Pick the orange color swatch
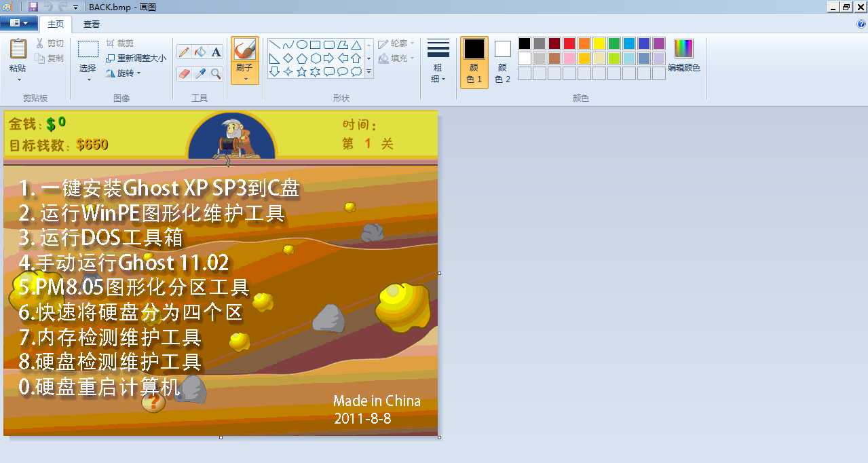Image resolution: width=868 pixels, height=463 pixels. [584, 43]
